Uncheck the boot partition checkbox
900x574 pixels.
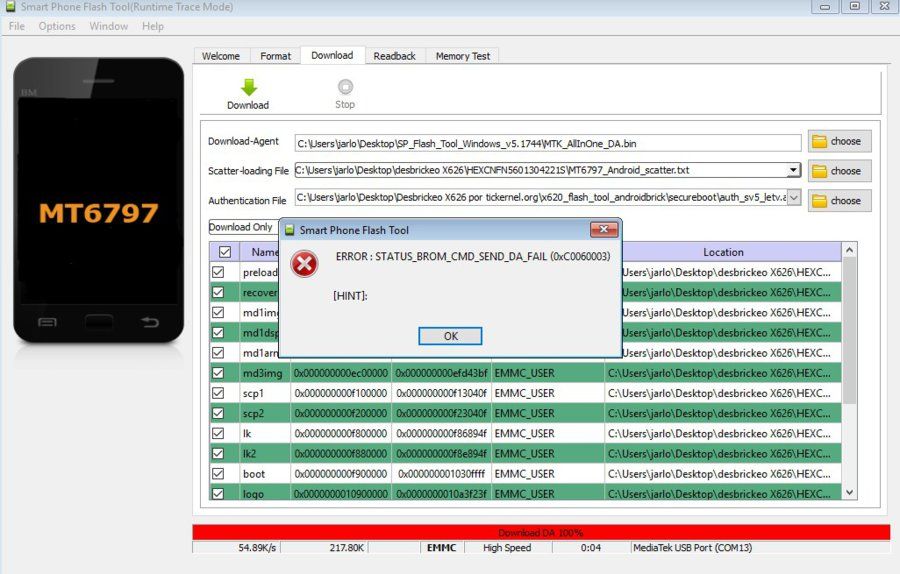click(x=218, y=474)
